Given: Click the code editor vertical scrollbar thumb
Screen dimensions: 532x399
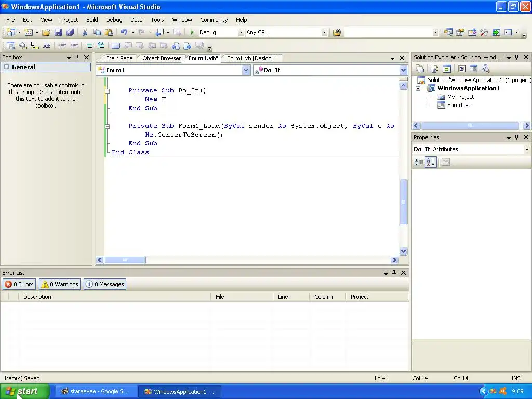Looking at the screenshot, I should [x=403, y=202].
